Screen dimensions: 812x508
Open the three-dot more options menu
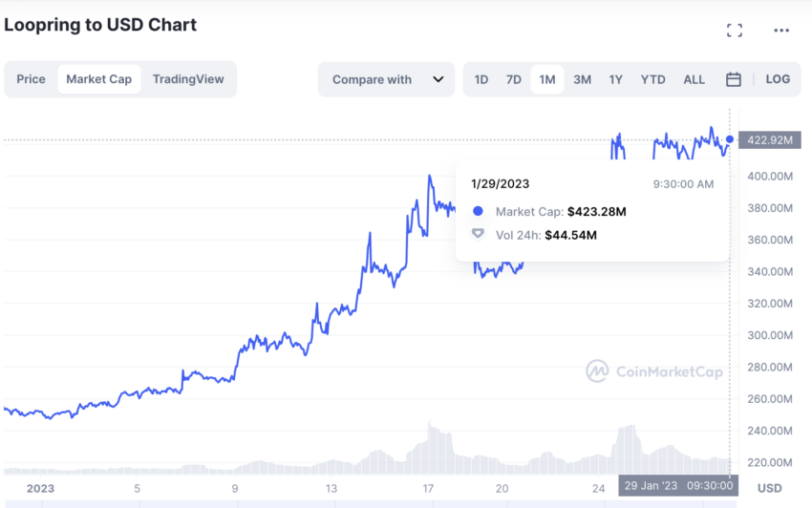coord(781,31)
